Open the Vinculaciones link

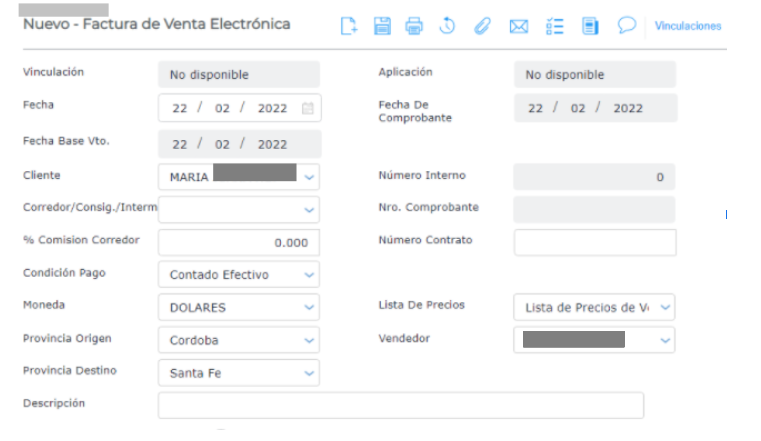687,27
